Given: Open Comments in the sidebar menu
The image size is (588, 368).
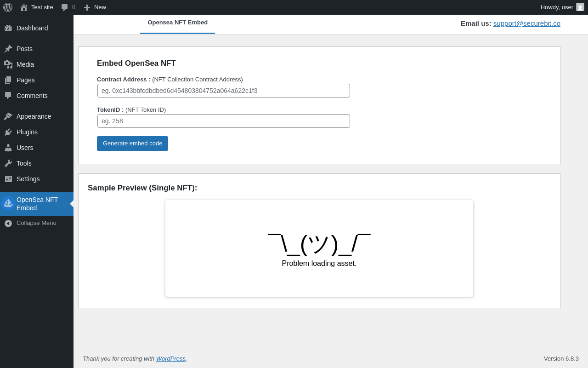Looking at the screenshot, I should pos(37,96).
